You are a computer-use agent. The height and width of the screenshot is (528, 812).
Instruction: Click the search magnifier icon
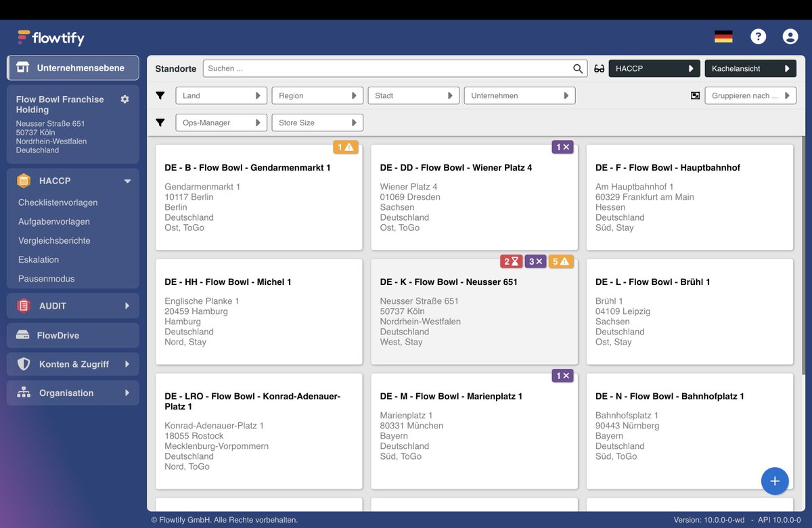point(578,68)
